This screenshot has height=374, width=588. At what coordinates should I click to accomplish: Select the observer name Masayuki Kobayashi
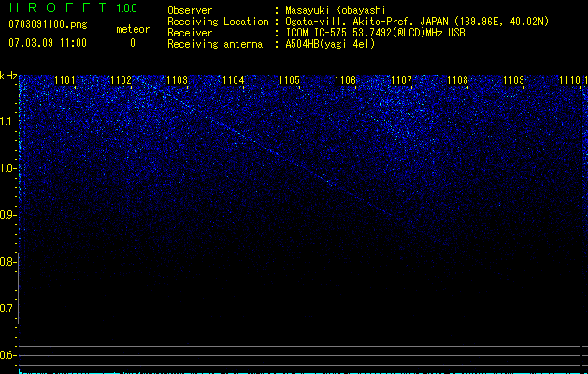click(336, 10)
